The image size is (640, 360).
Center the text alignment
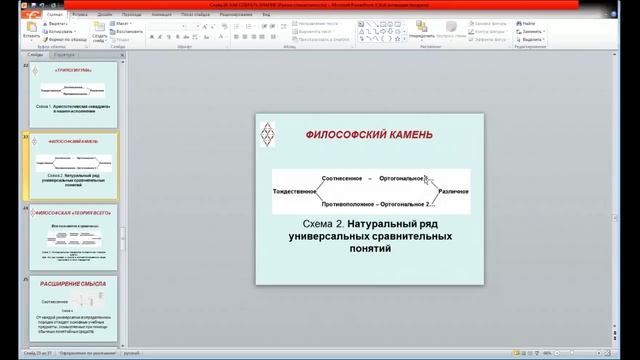pyautogui.click(x=245, y=37)
